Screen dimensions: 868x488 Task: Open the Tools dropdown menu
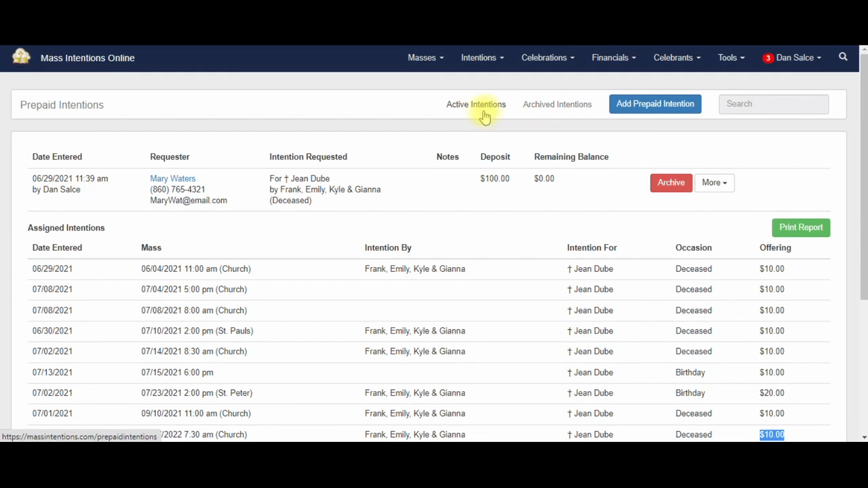pos(731,58)
